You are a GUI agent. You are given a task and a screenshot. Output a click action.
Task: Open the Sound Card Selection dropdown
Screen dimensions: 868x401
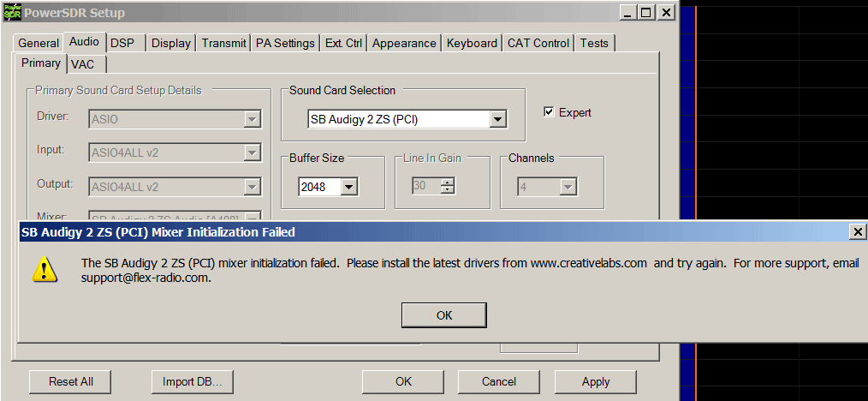pyautogui.click(x=498, y=120)
